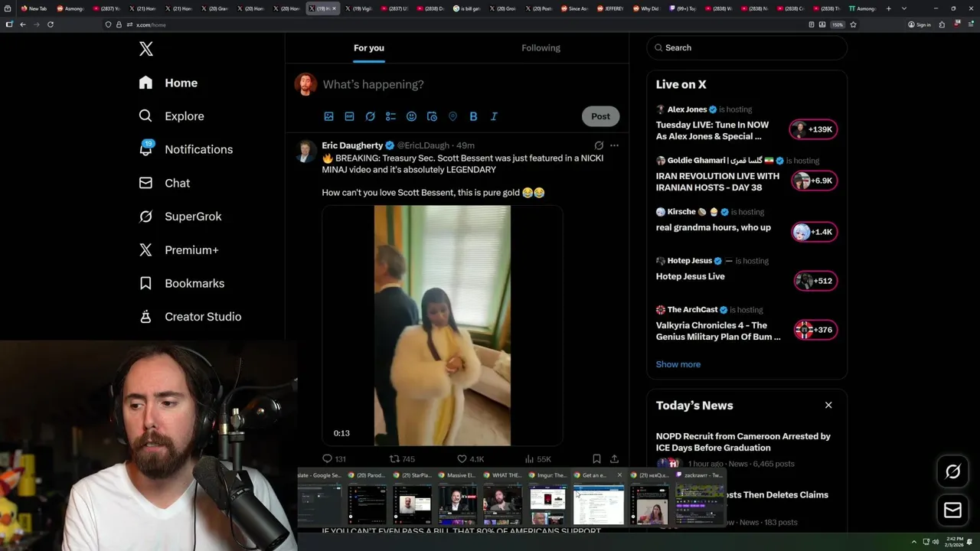Toggle bold text formatting
Viewport: 980px width, 551px height.
473,116
